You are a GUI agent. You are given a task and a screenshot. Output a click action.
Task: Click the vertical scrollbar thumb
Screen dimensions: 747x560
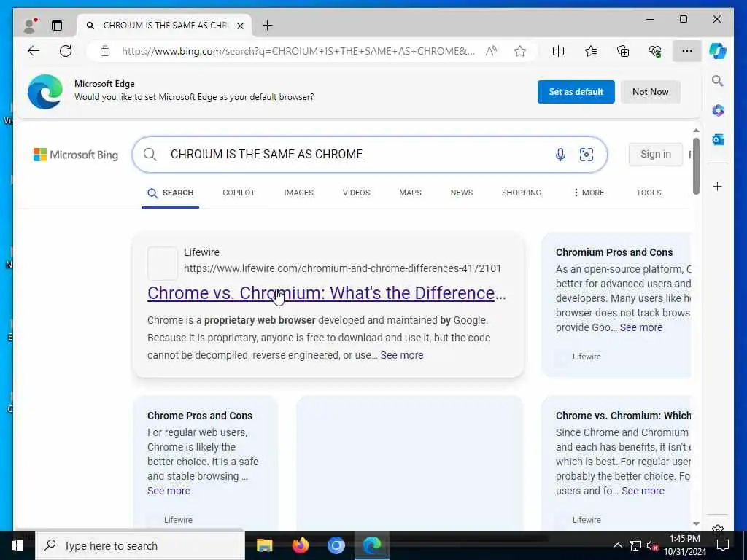696,166
